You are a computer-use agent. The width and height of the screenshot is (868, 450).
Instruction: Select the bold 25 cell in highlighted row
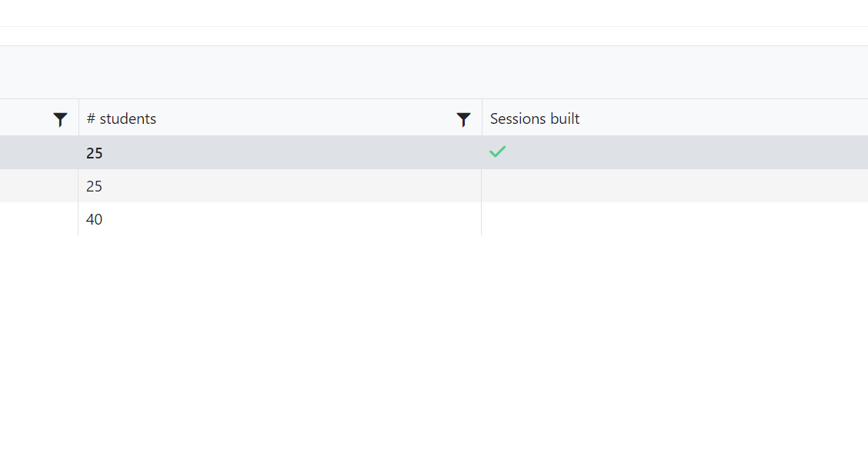click(x=279, y=153)
